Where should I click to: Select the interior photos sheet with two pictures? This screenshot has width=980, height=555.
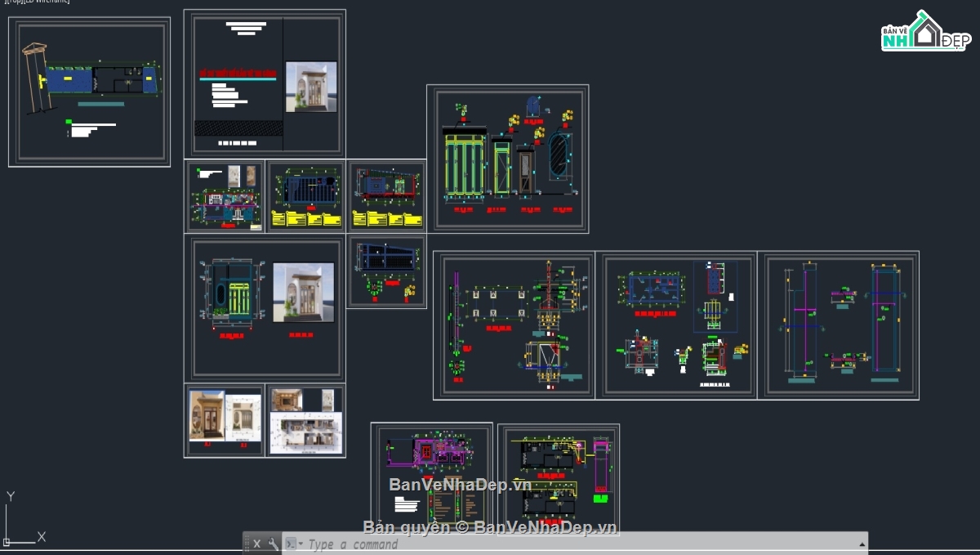coord(225,421)
